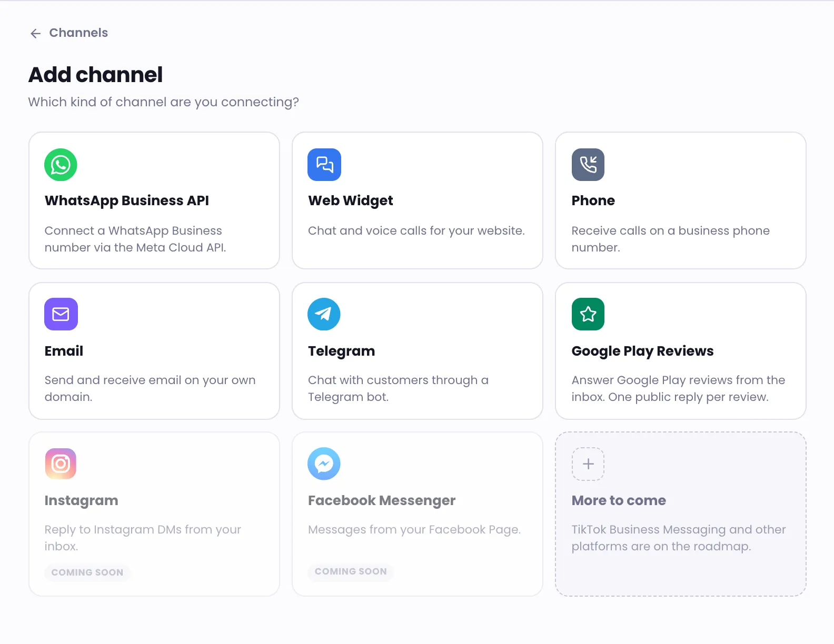Screen dimensions: 834x644
Task: Go back via the Channels link
Action: (x=78, y=33)
